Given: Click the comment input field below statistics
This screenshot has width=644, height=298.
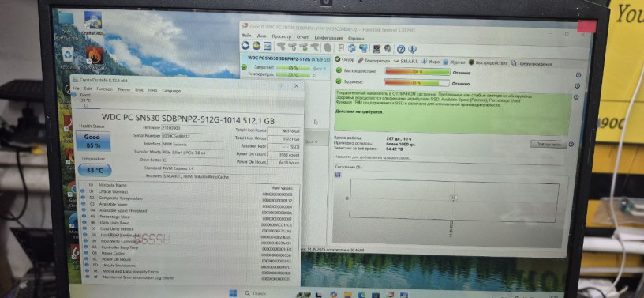Looking at the screenshot, I should coord(451,157).
